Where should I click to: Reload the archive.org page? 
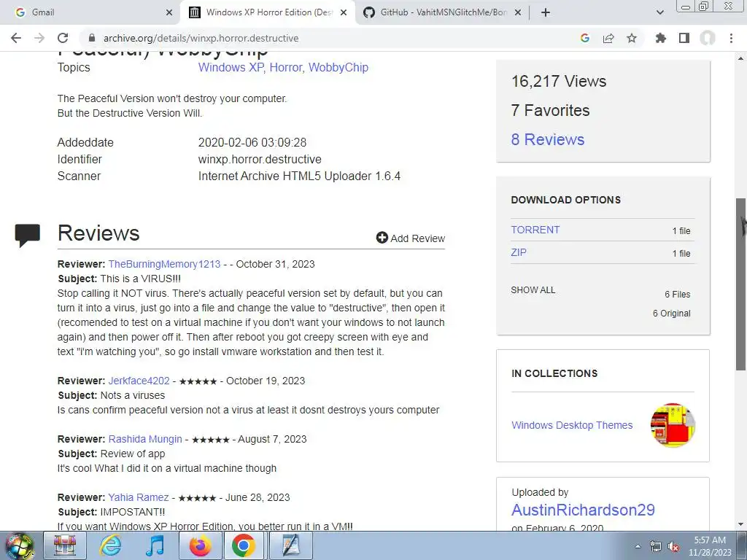point(63,38)
